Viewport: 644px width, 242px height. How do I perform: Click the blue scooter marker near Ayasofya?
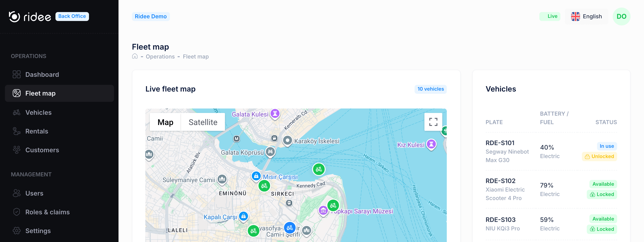290,228
